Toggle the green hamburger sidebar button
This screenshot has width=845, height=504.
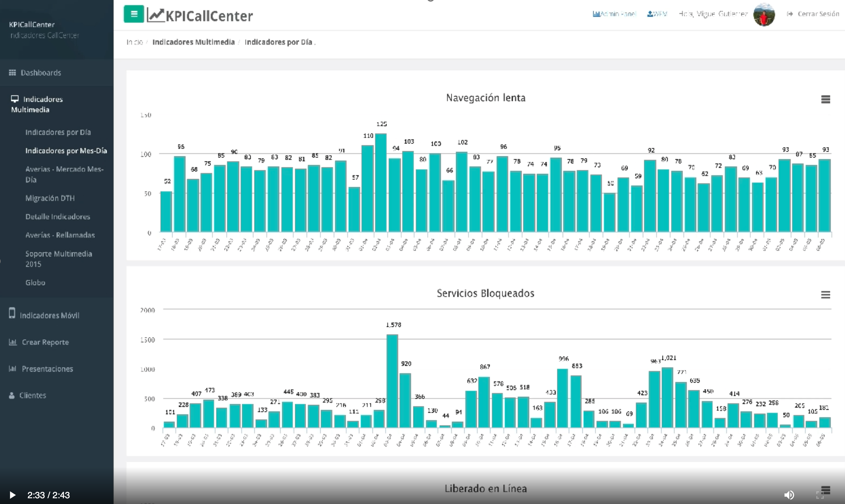coord(134,14)
